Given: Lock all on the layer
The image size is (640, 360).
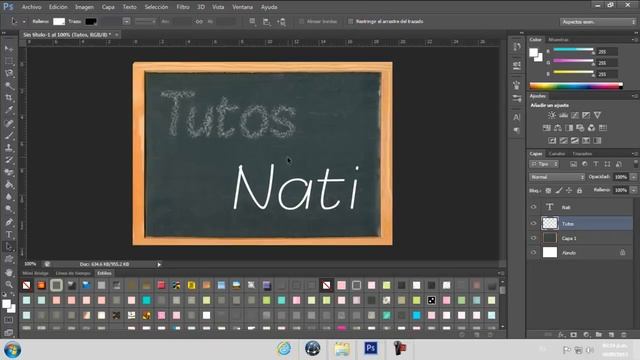Looking at the screenshot, I should [580, 191].
